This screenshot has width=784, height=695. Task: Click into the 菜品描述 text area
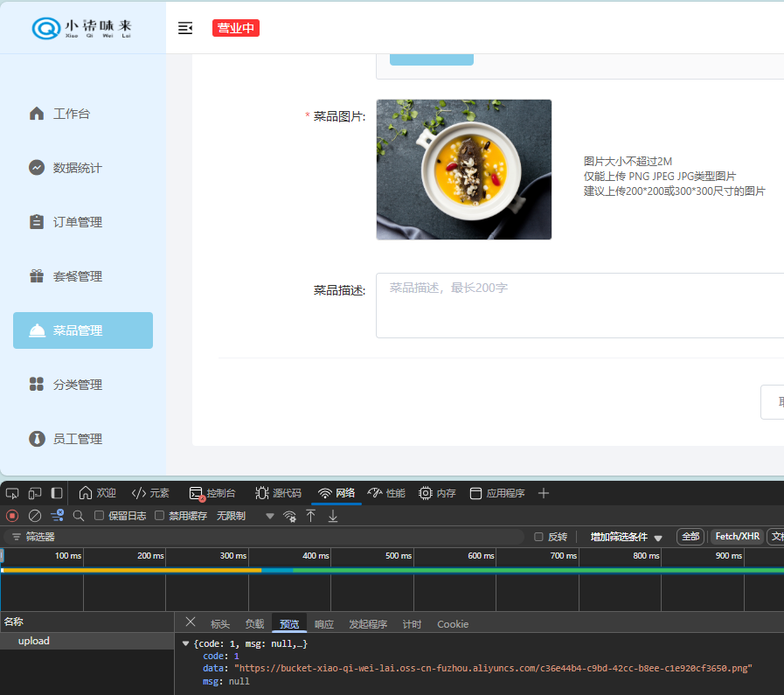point(577,305)
